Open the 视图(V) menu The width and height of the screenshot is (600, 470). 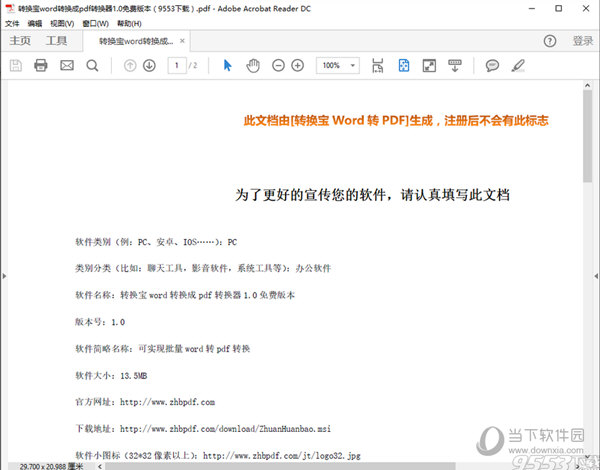(x=62, y=24)
